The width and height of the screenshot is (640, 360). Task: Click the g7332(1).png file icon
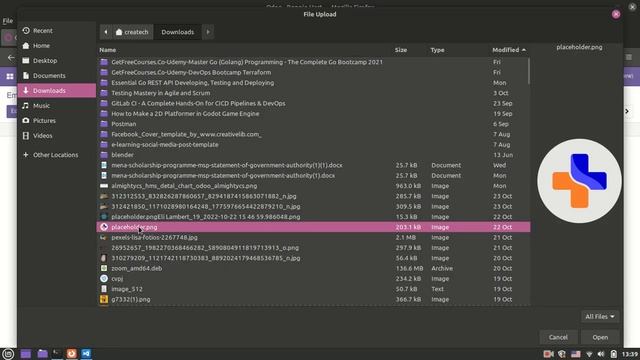(x=104, y=299)
